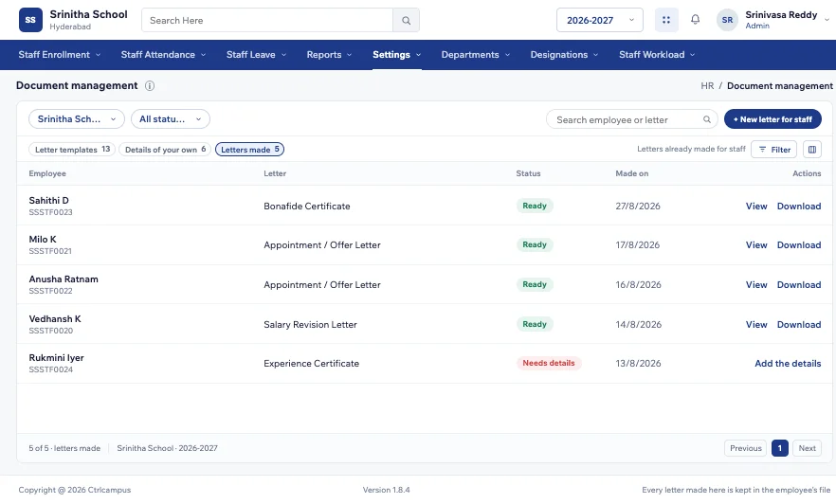Open the academic year 2026-2027 dropdown
This screenshot has width=836, height=504.
coord(600,20)
